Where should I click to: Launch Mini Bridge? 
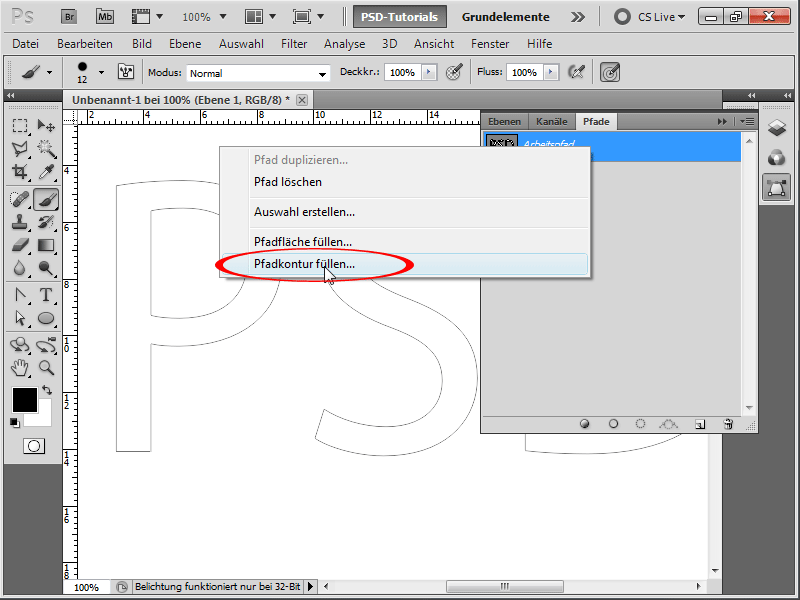[105, 17]
